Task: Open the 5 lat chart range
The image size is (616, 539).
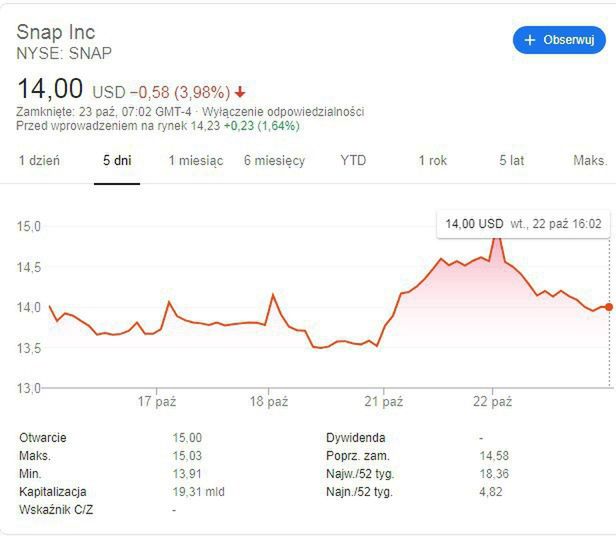Action: [x=512, y=161]
